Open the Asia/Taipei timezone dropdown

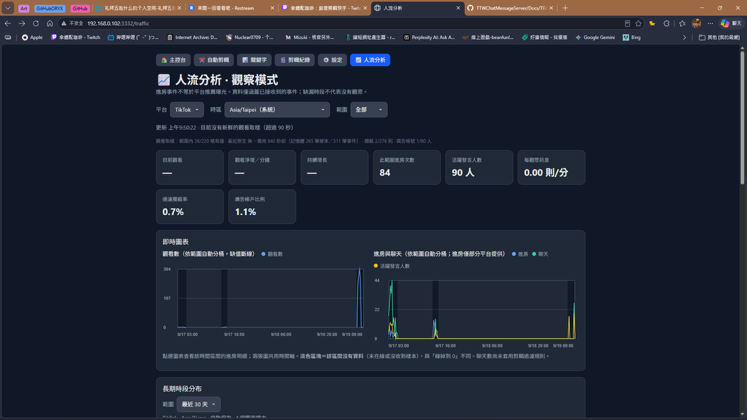click(277, 110)
